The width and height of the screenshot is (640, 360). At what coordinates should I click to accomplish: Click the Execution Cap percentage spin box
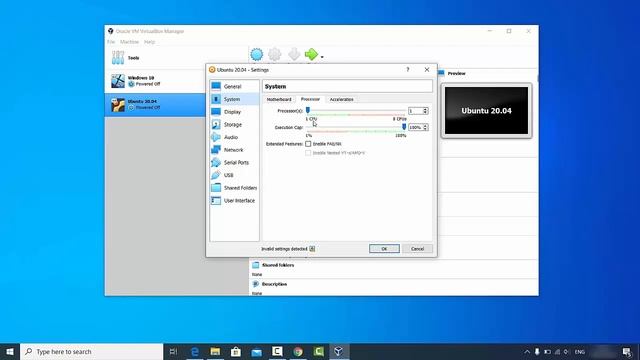pyautogui.click(x=418, y=127)
